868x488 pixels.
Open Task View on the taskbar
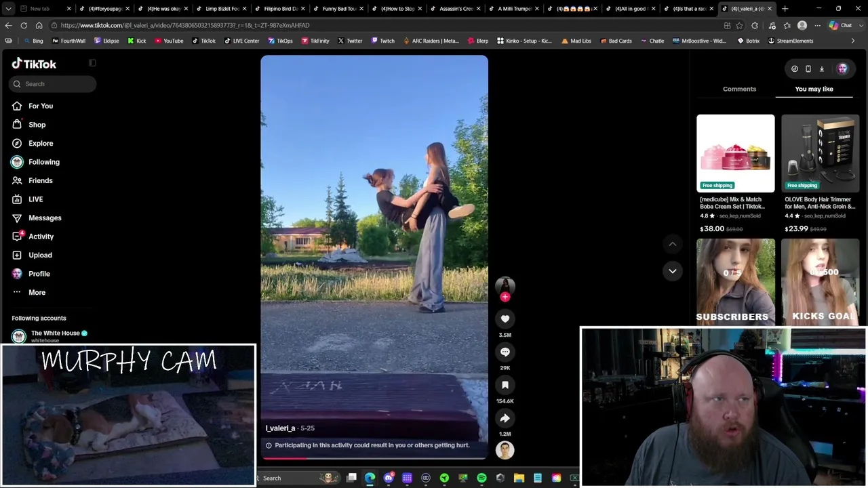coord(351,479)
